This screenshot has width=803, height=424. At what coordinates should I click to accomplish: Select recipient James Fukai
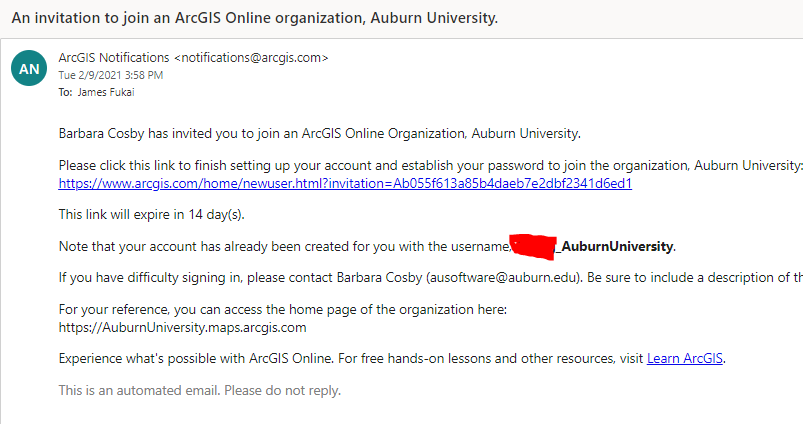(106, 92)
